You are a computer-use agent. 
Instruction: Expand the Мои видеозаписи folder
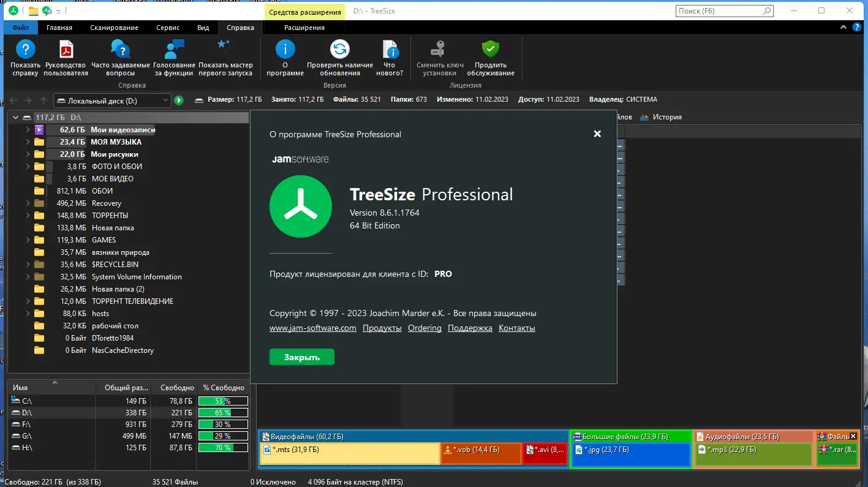point(28,129)
